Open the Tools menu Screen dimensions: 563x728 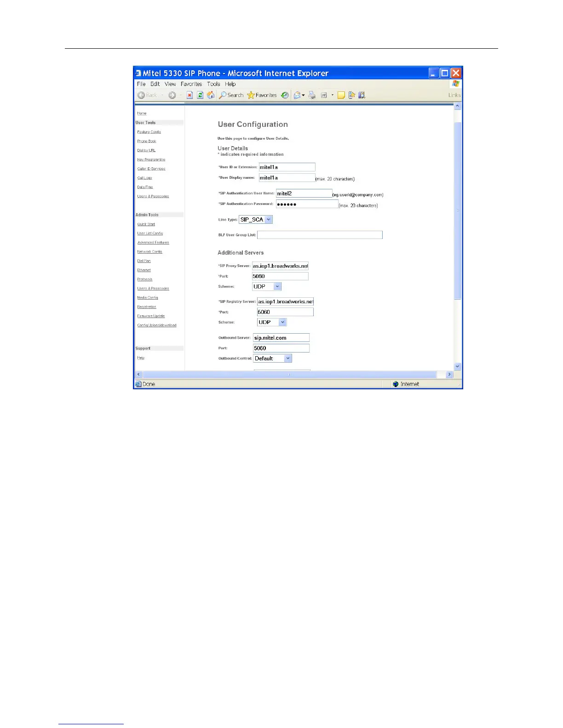point(213,84)
